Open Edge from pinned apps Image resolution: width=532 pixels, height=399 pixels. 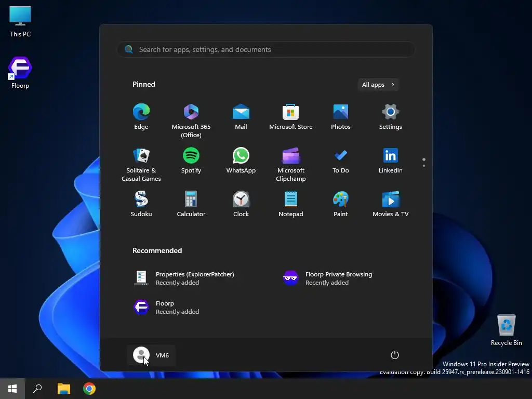[x=141, y=117]
